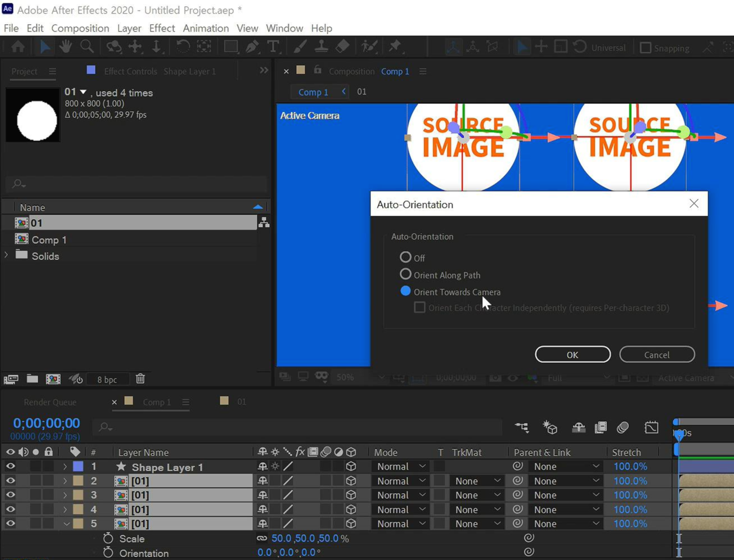Open the File menu
734x560 pixels.
pyautogui.click(x=11, y=28)
